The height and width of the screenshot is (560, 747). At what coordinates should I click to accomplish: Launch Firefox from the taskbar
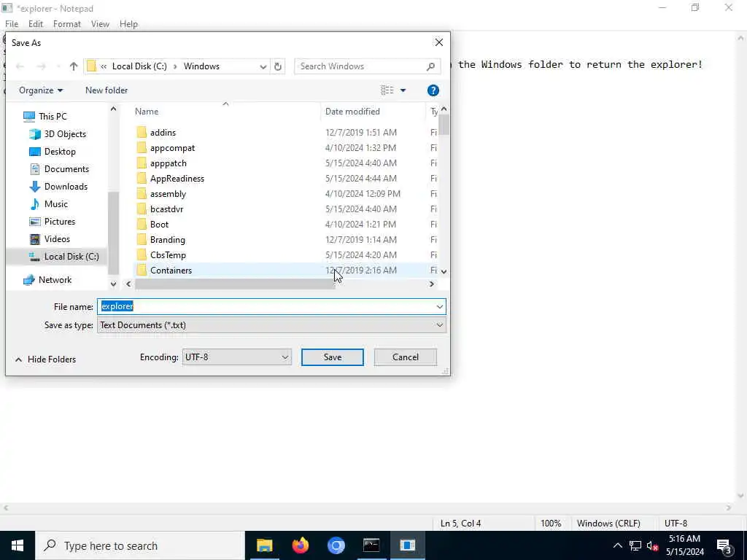click(x=300, y=545)
